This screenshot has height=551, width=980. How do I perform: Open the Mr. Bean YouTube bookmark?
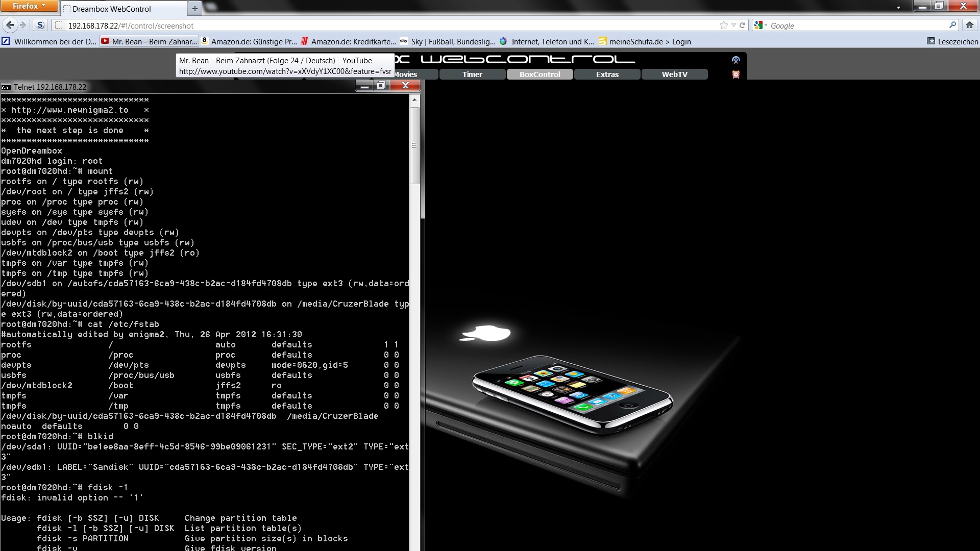[x=149, y=41]
